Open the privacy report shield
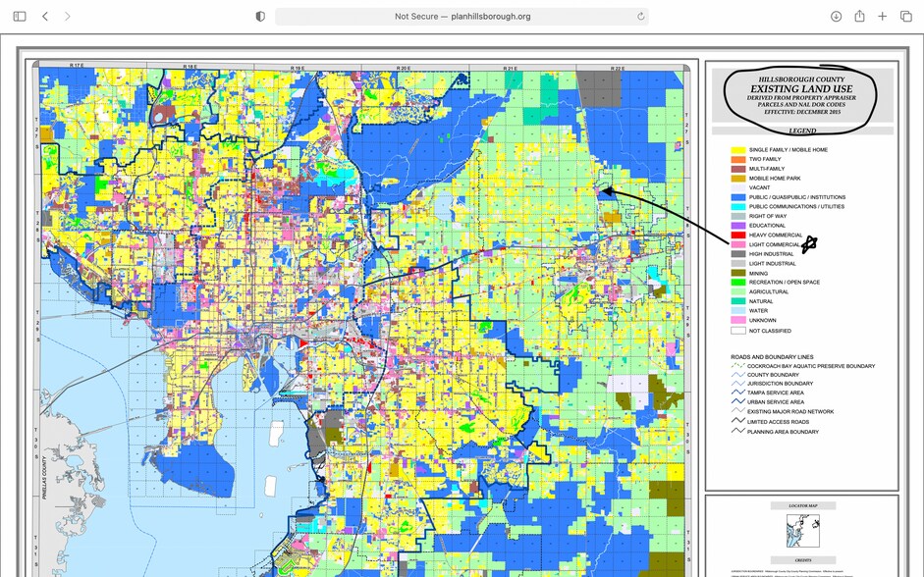This screenshot has height=577, width=924. [x=260, y=17]
